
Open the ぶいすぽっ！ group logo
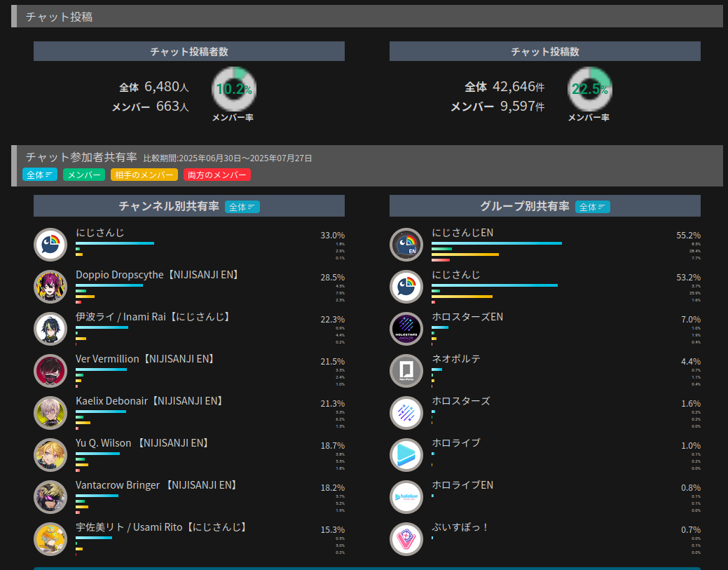(406, 539)
